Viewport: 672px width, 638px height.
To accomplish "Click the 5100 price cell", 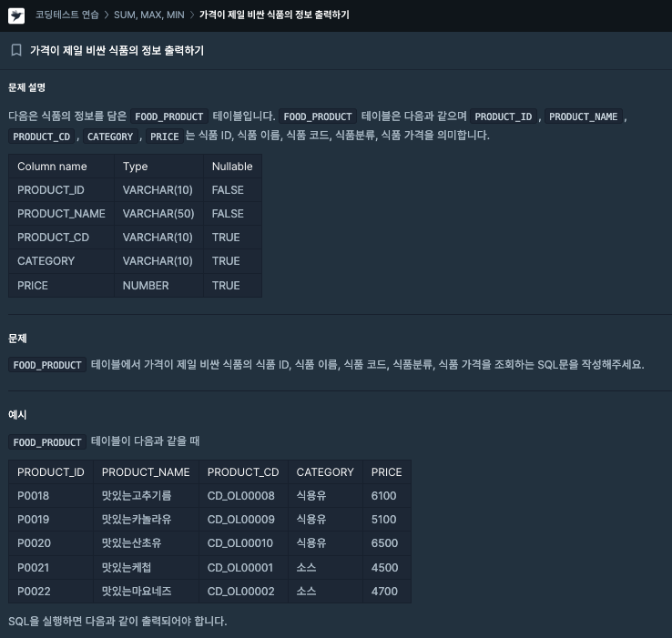I will [x=387, y=520].
